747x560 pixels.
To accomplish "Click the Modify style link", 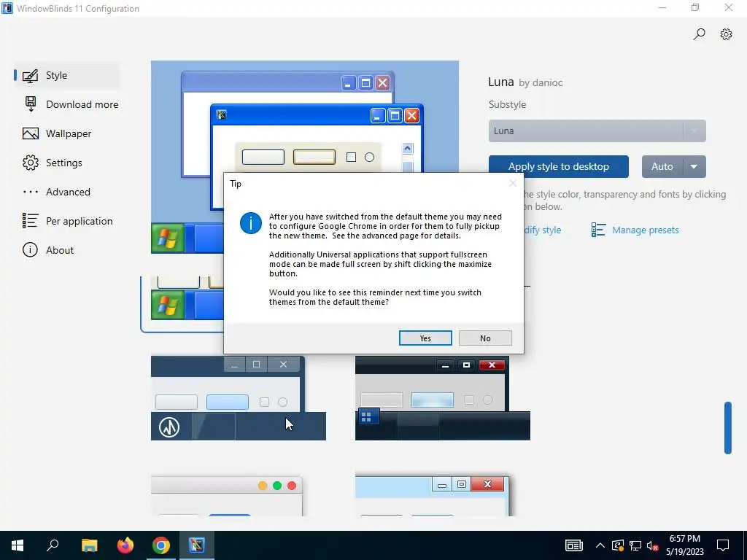I will tap(543, 230).
